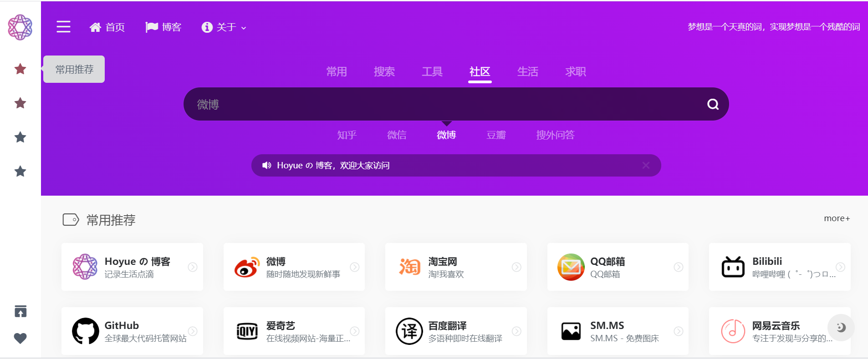
Task: Click the Bilibili TV logo
Action: (733, 267)
